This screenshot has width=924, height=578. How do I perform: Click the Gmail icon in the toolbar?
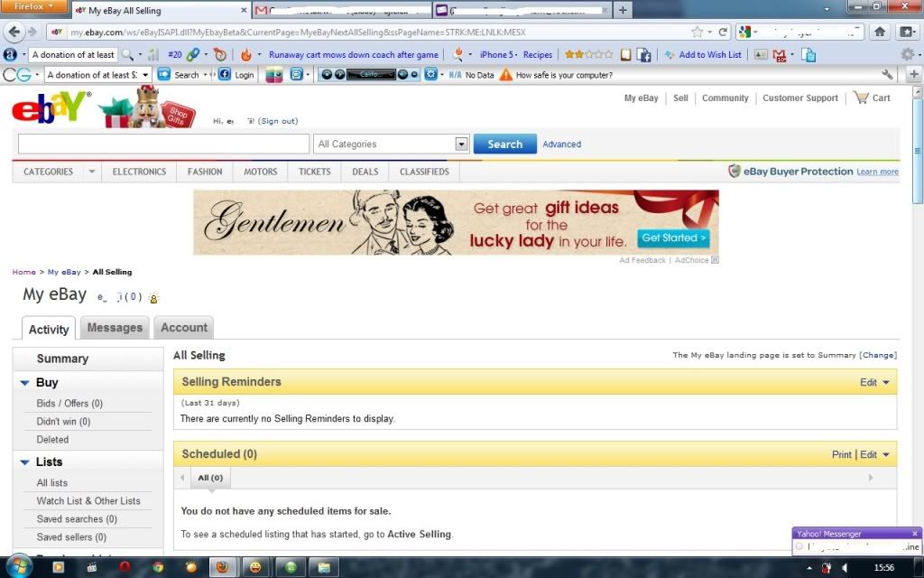[x=779, y=55]
